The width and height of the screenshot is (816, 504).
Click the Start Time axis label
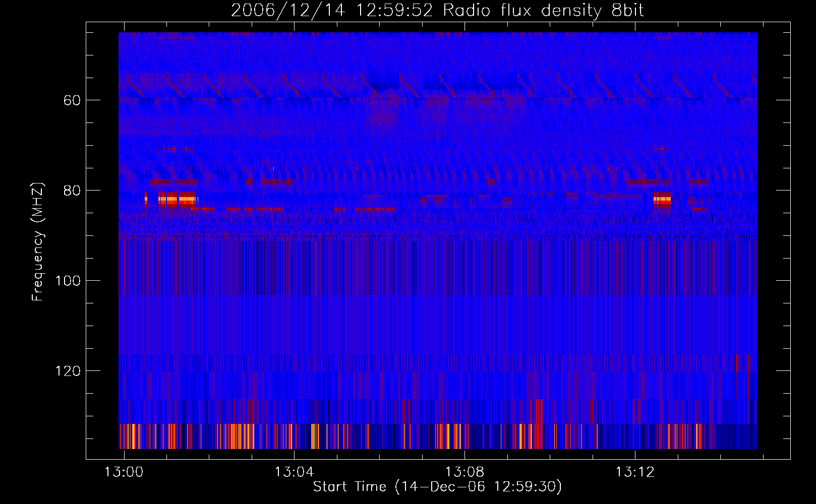point(437,487)
